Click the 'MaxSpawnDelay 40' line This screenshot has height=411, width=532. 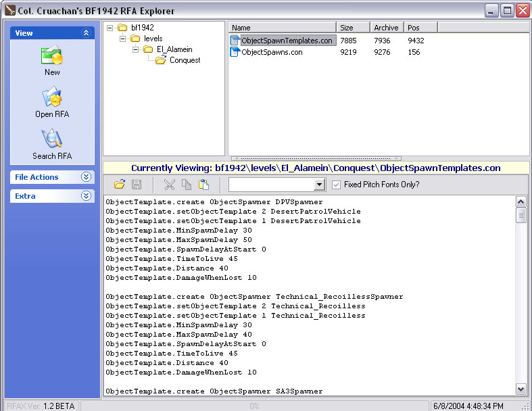179,335
